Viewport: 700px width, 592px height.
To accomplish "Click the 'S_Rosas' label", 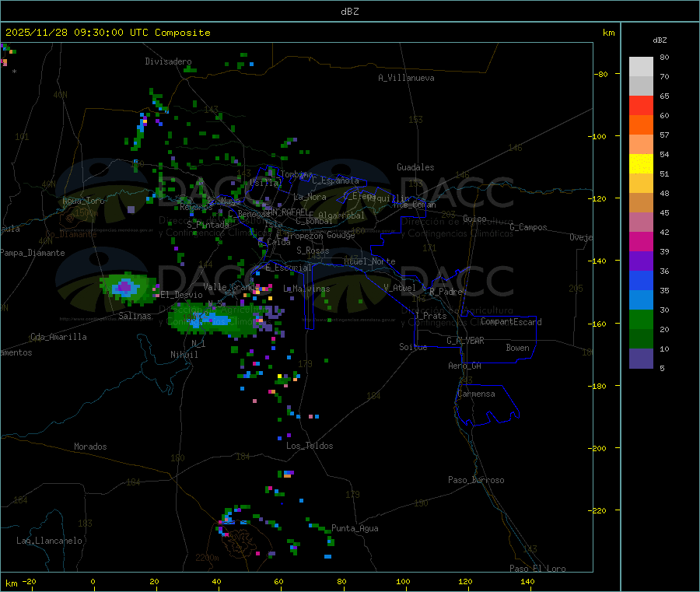I will 313,250.
